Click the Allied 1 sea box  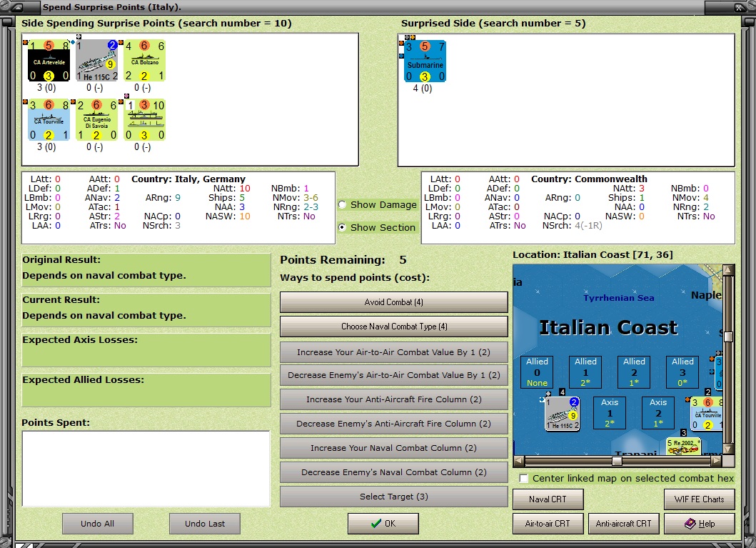[586, 372]
